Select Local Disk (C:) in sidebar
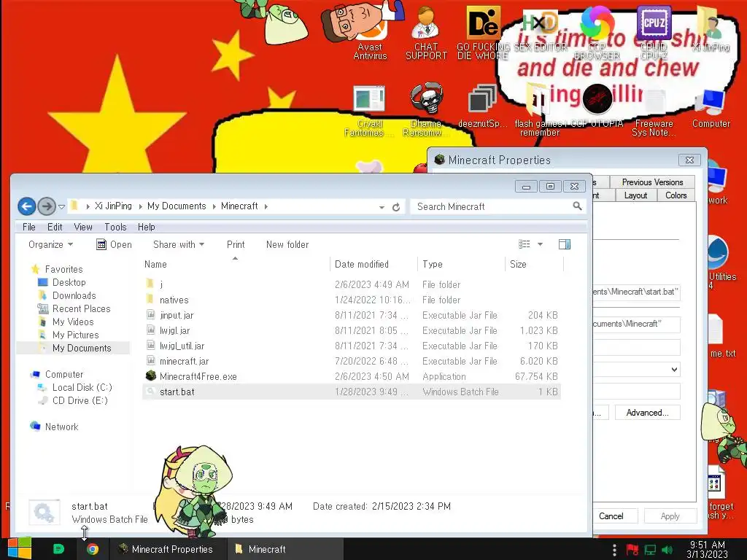Screen dimensions: 747x560 (x=82, y=387)
